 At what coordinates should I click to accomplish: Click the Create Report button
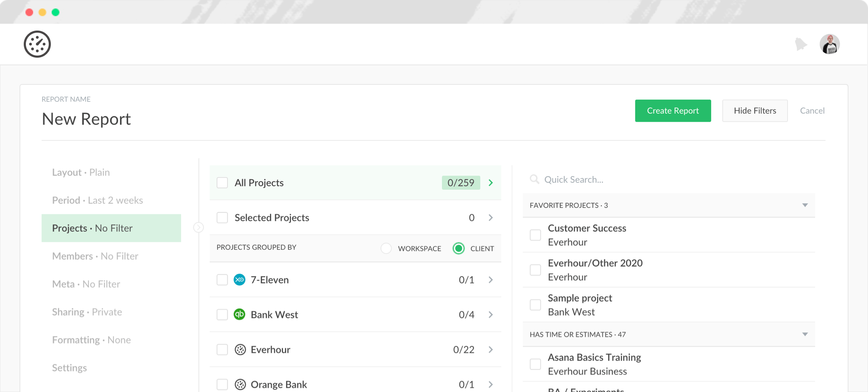click(673, 110)
